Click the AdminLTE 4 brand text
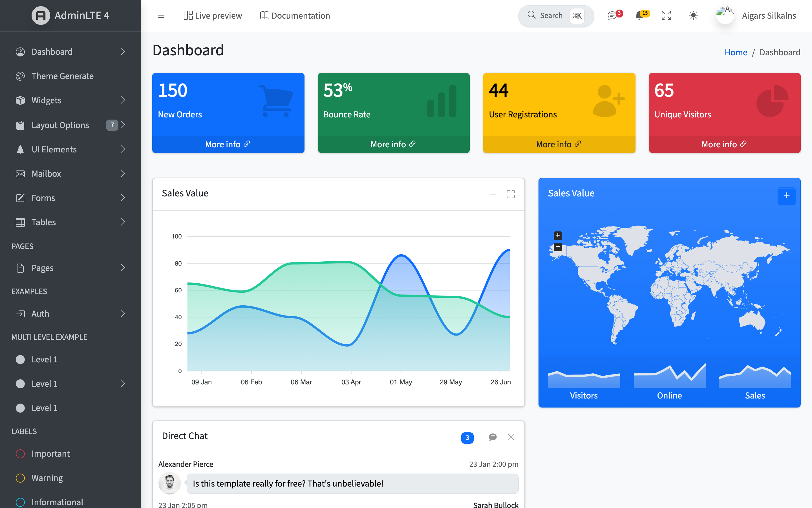The height and width of the screenshot is (508, 812). 82,16
